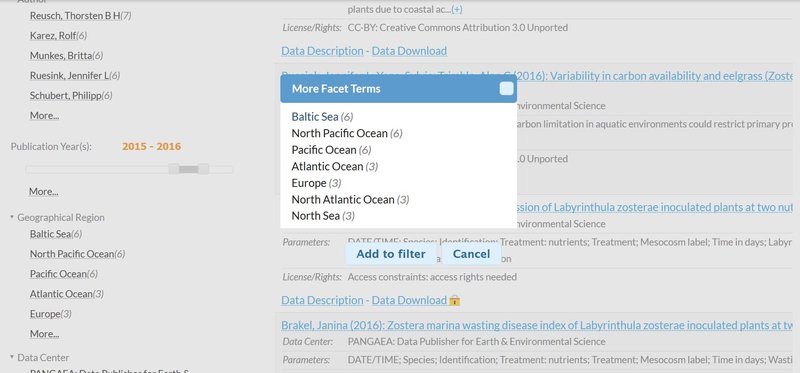Cancel the More Facet Terms dialog
This screenshot has width=800, height=373.
[471, 254]
